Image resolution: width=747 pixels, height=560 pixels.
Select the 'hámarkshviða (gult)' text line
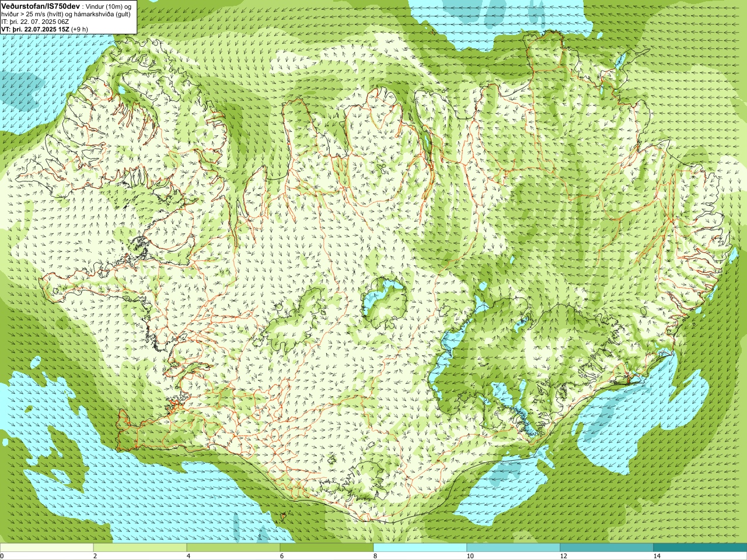(101, 14)
